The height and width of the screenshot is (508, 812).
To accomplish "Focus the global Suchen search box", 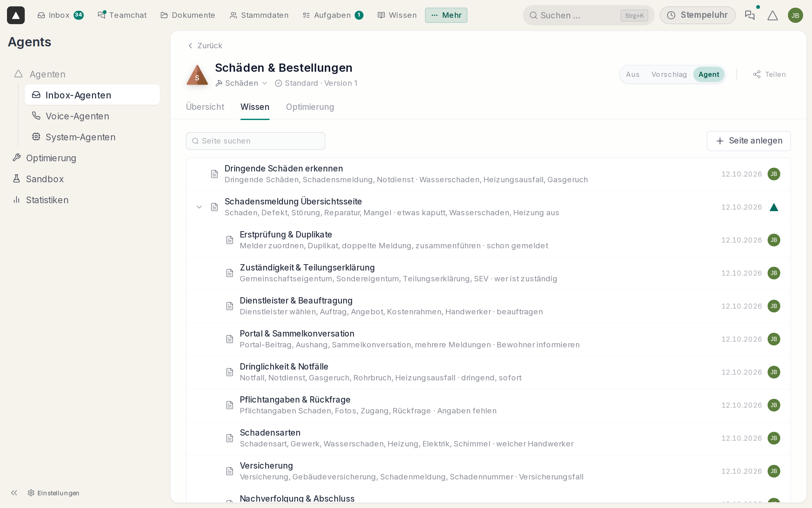I will pyautogui.click(x=588, y=16).
